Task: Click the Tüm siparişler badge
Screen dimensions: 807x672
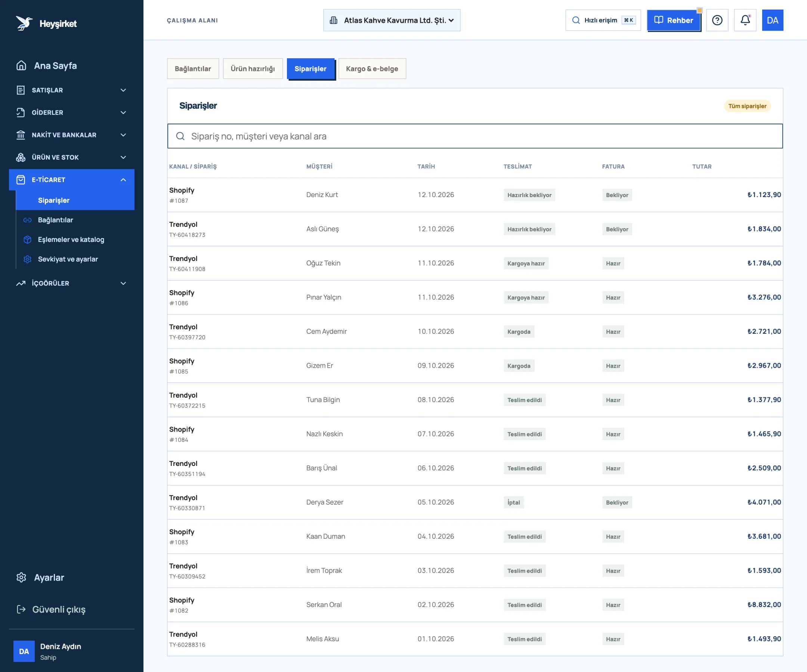Action: pos(747,106)
